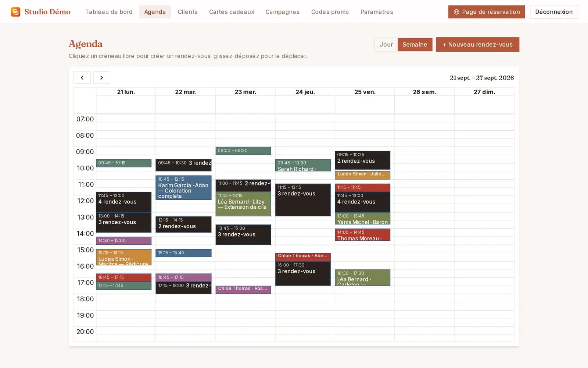Screen dimensions: 588x368
Task: Select the Wednesday 09:00 – 09:30 appointment
Action: (x=243, y=151)
